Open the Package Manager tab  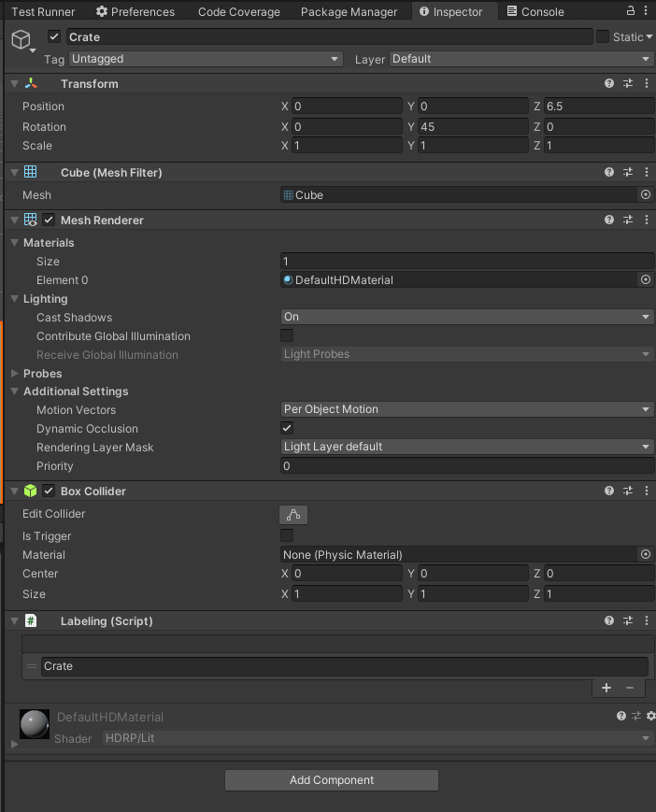(x=349, y=11)
